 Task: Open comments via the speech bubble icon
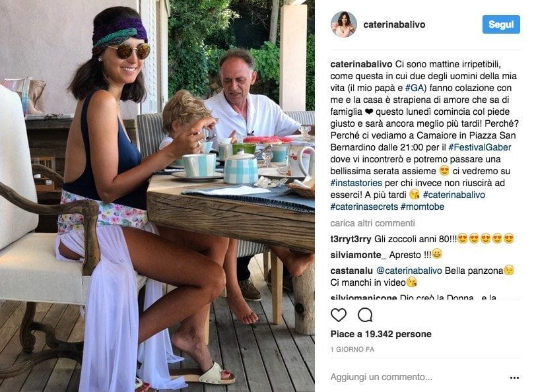365,315
